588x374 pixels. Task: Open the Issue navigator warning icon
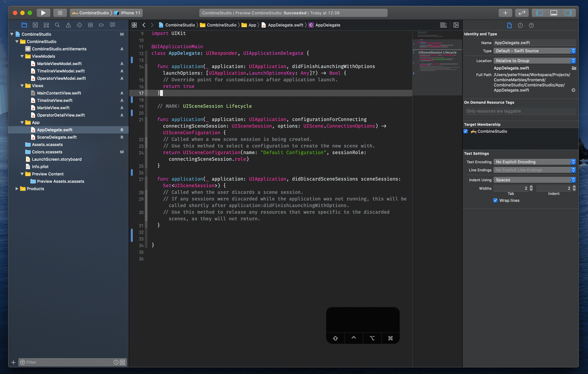[x=68, y=25]
